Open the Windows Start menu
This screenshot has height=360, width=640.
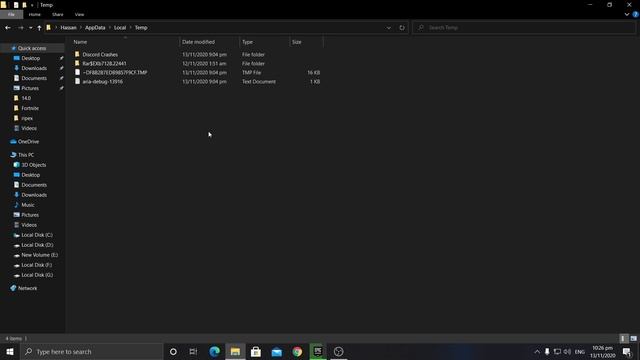pyautogui.click(x=10, y=351)
